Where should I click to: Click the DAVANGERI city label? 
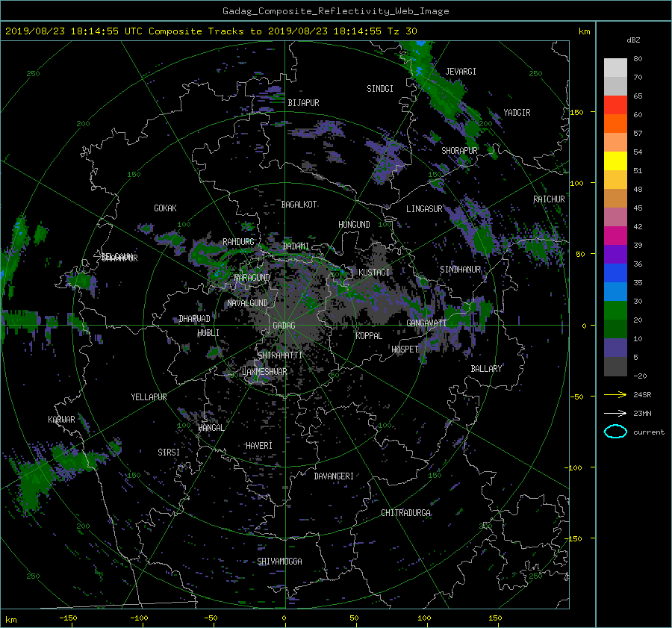[334, 476]
